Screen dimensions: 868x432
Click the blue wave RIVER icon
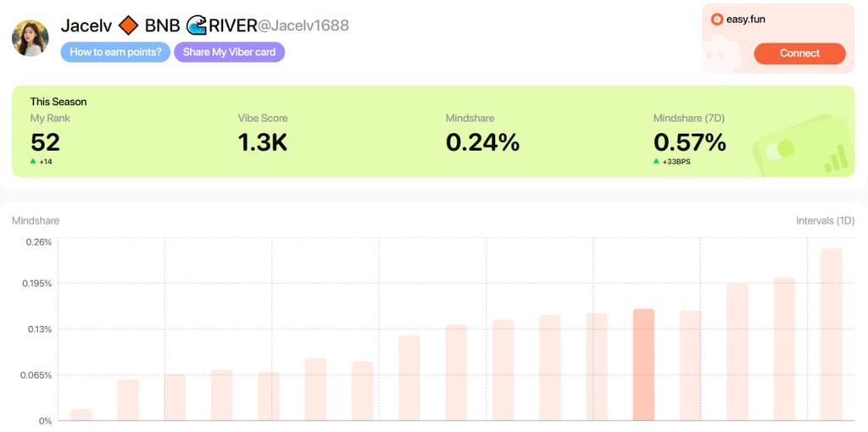coord(196,25)
